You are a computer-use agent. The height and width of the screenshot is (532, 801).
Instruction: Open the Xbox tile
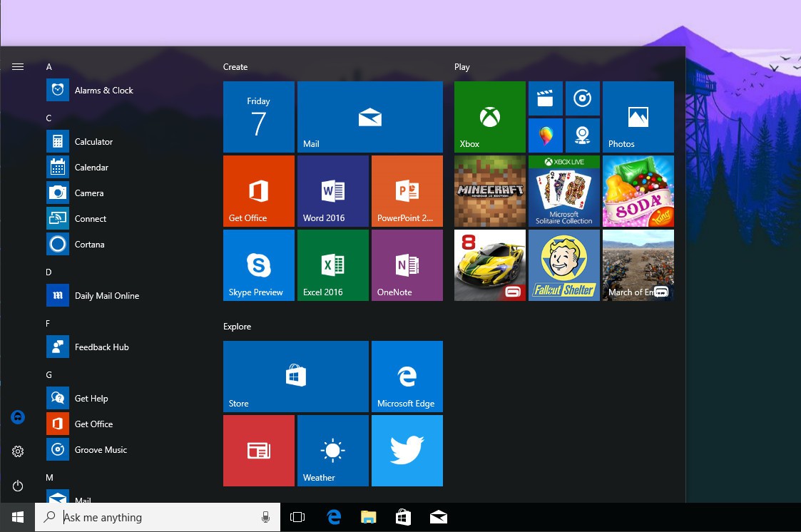489,117
